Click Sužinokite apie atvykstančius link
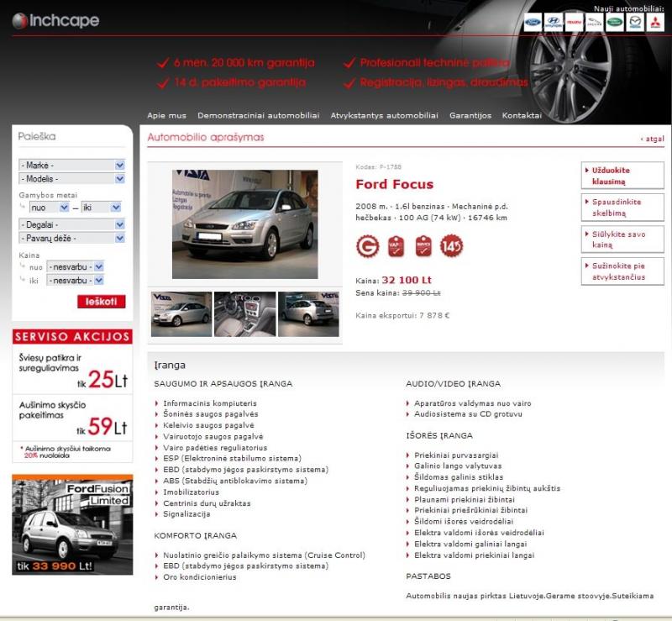The image size is (672, 621). coord(622,271)
